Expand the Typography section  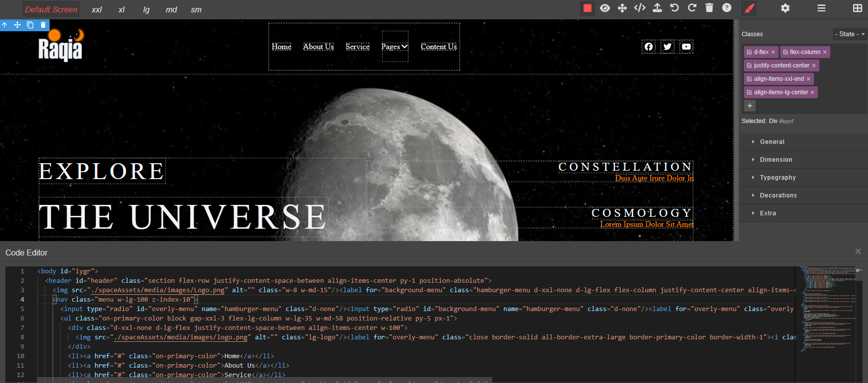coord(778,178)
